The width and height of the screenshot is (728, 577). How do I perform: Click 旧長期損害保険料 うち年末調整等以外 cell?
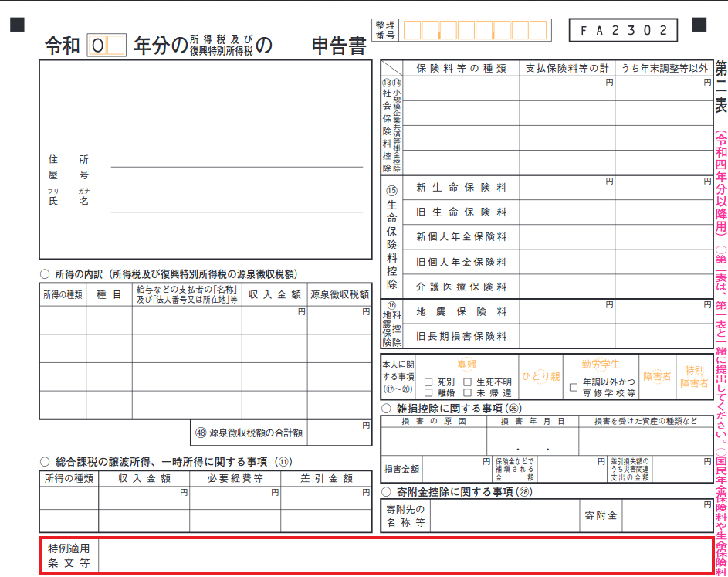(664, 336)
